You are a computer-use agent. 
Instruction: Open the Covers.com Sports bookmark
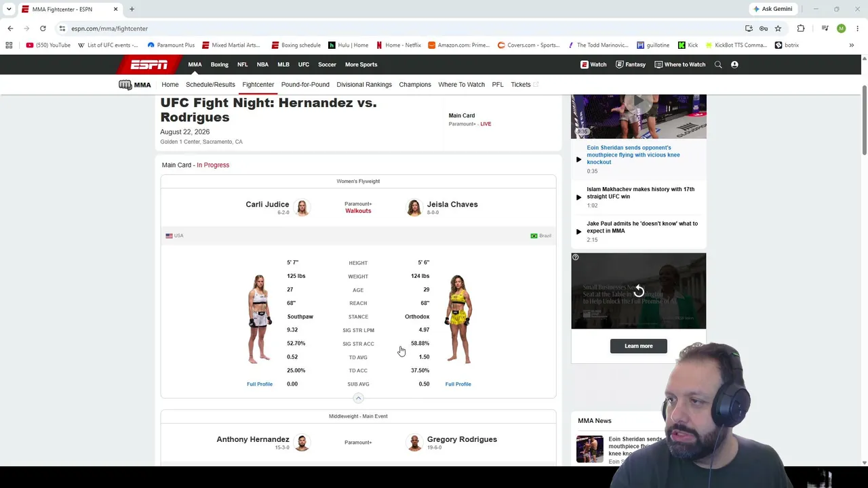(x=529, y=45)
